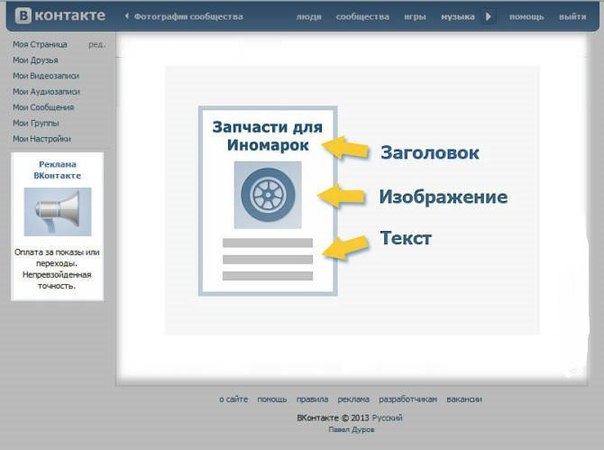Click ред. next to Моя Страница
This screenshot has width=604, height=450.
tap(96, 45)
